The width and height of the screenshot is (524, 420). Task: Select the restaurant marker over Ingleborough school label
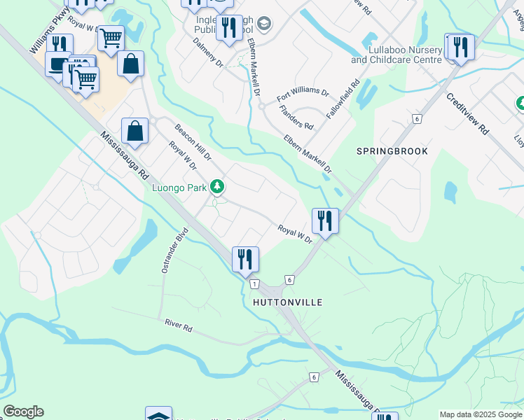pos(229,29)
